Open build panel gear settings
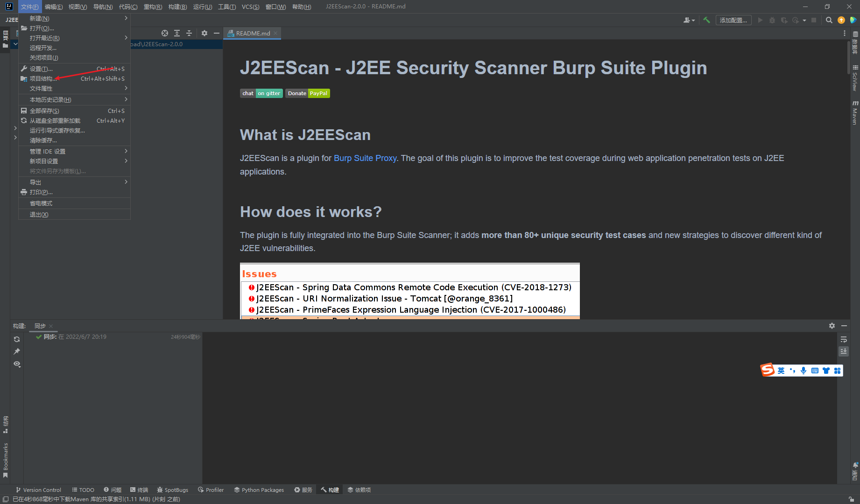860x504 pixels. coord(832,326)
